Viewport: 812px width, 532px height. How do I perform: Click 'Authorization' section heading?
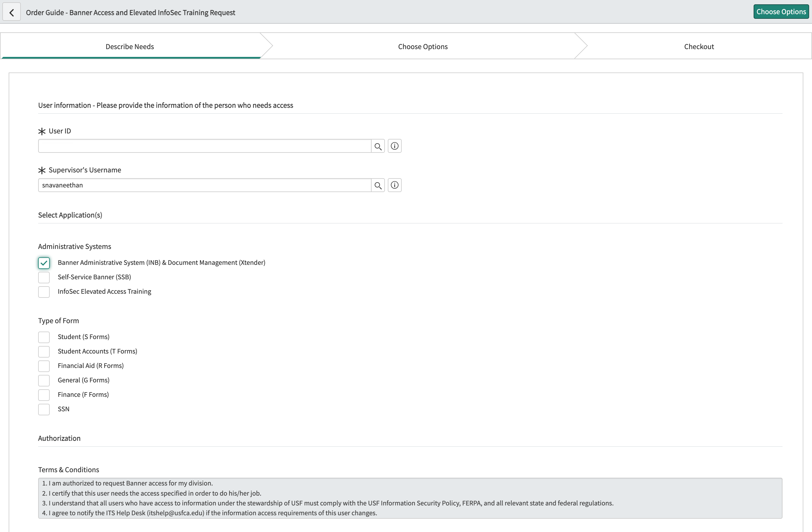(59, 438)
